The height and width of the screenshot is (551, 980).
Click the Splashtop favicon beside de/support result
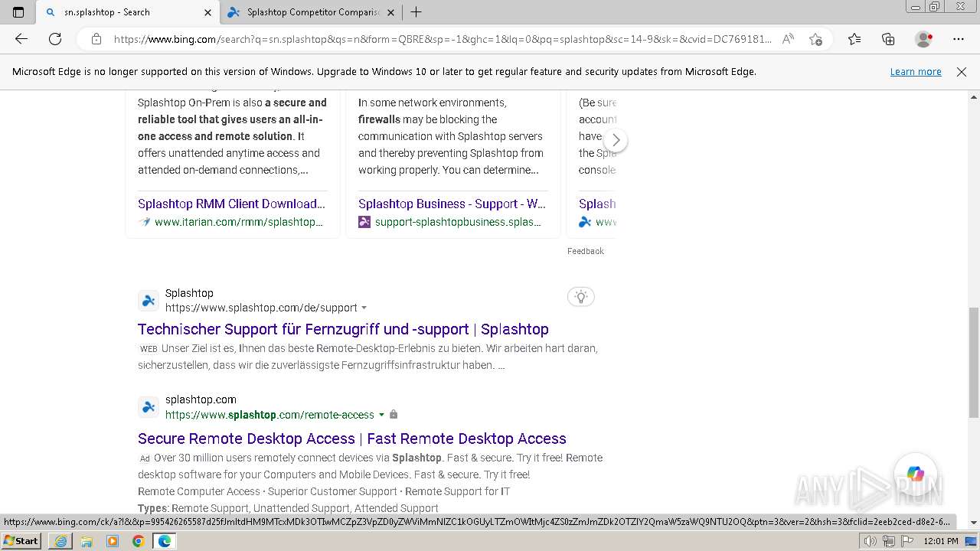[x=149, y=300]
